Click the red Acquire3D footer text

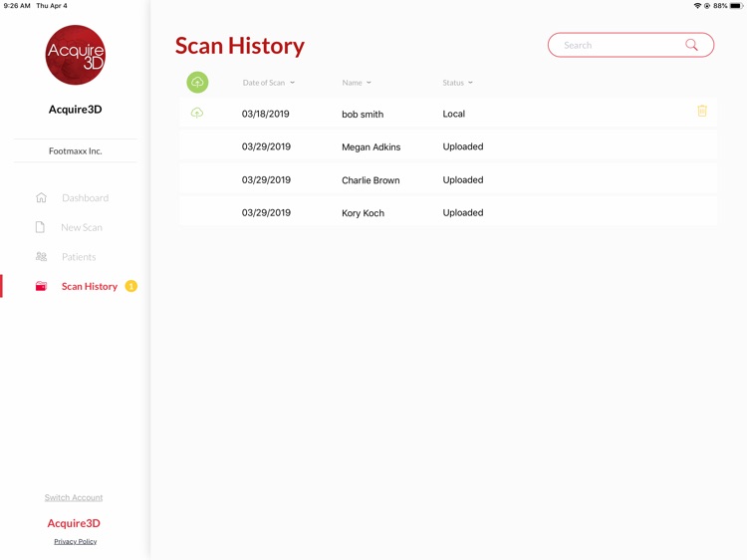pyautogui.click(x=74, y=523)
